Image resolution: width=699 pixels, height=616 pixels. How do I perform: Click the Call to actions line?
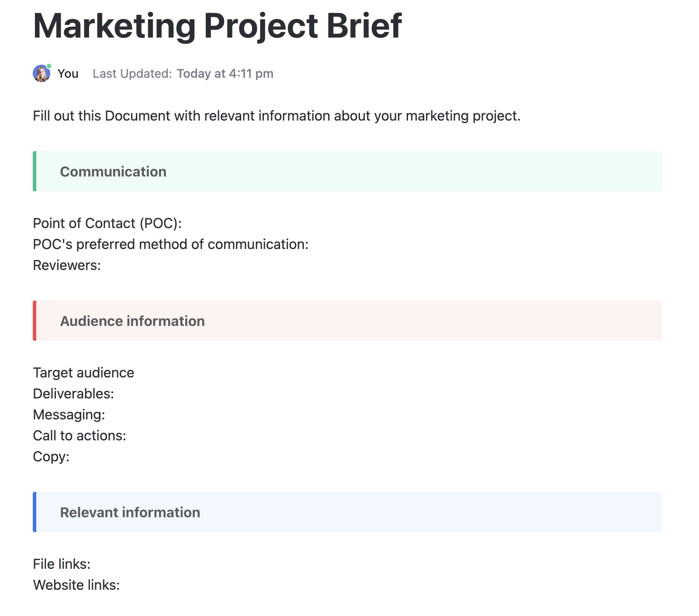[x=80, y=436]
